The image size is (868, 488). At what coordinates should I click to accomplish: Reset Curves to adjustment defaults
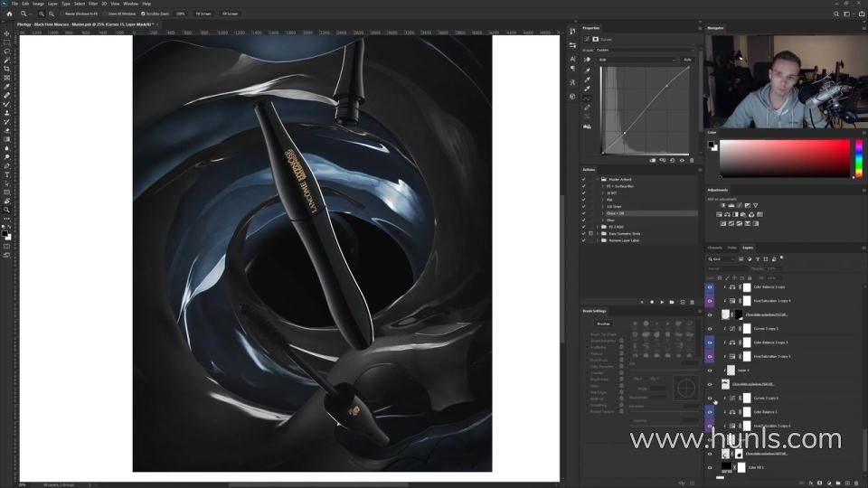673,161
